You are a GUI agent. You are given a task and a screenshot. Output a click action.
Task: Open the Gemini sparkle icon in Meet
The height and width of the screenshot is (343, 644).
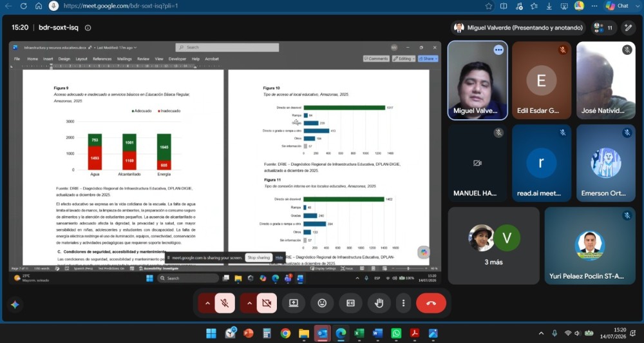tap(15, 305)
